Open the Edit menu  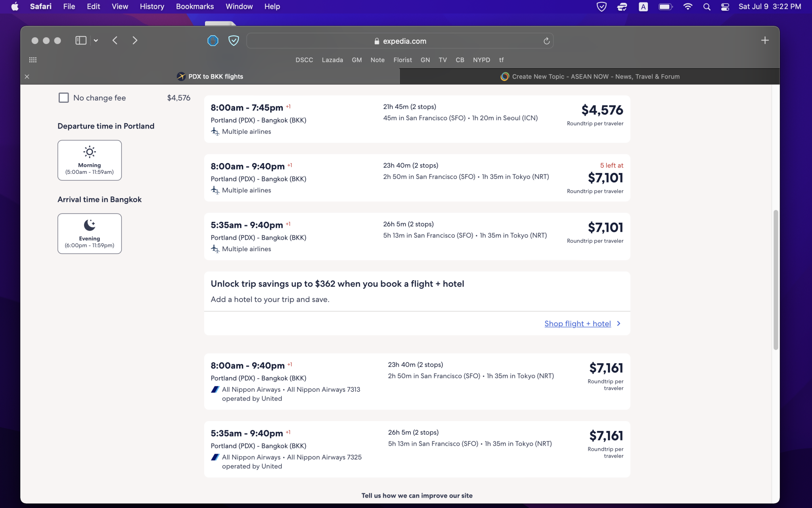click(x=93, y=6)
